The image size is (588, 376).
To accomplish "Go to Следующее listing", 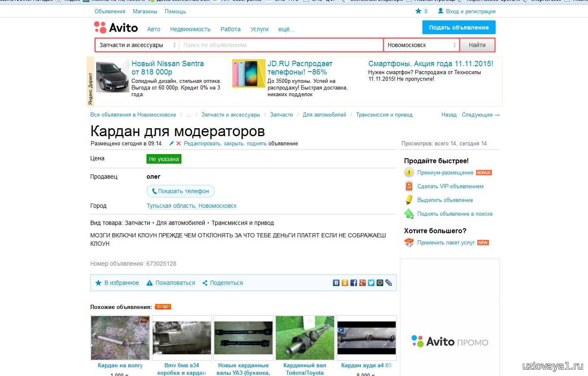I will pos(481,115).
